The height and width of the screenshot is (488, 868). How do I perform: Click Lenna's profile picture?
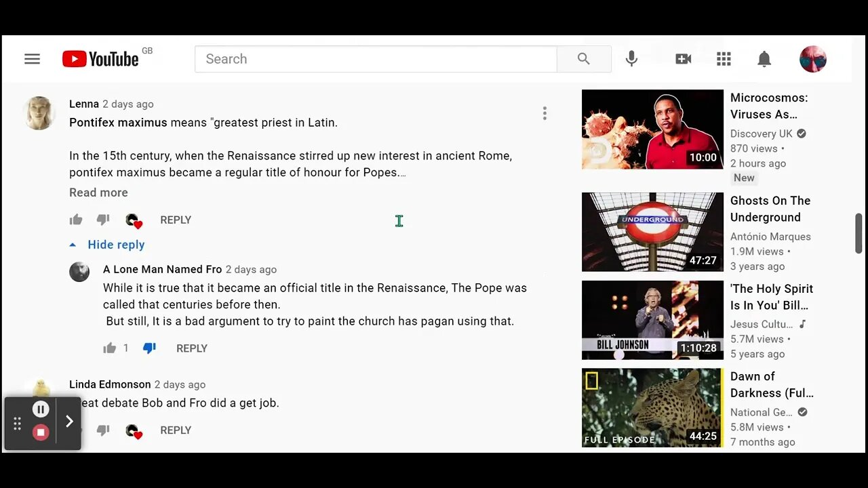[39, 113]
